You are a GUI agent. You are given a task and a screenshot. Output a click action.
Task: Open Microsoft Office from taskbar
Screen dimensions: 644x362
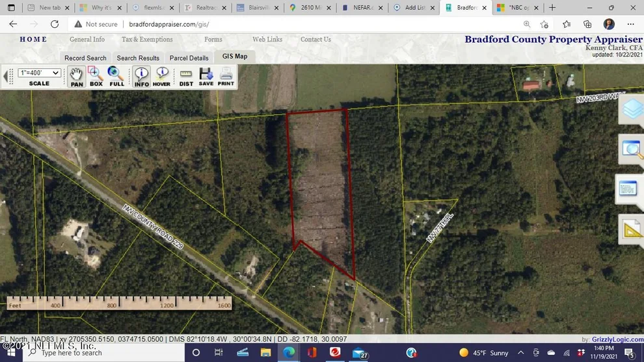point(312,352)
